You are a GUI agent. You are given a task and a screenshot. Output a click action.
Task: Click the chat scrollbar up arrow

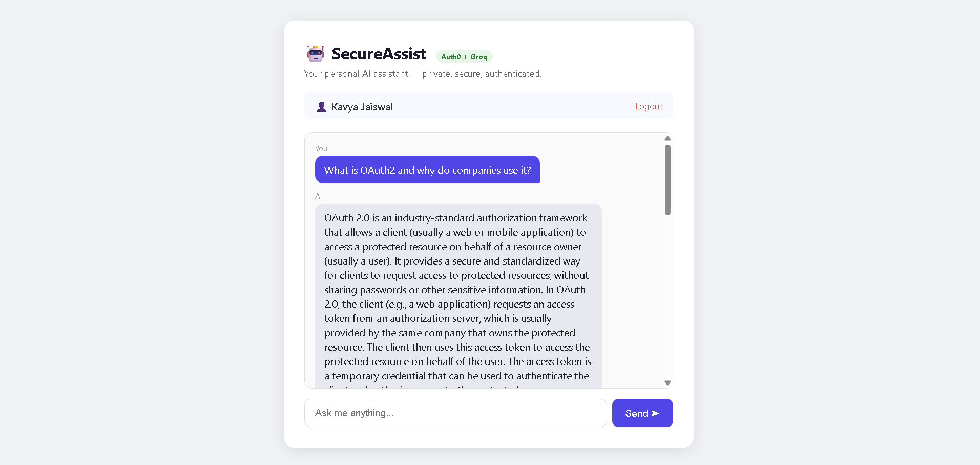point(668,138)
